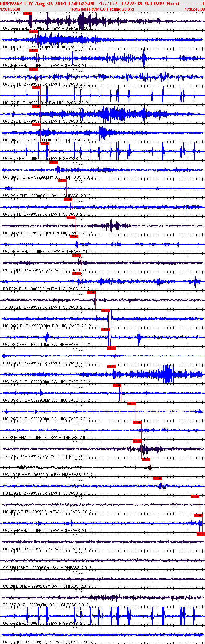The width and height of the screenshot is (205, 644).
Task: Click the UW JORV EHZ station label
Action: click(16, 66)
